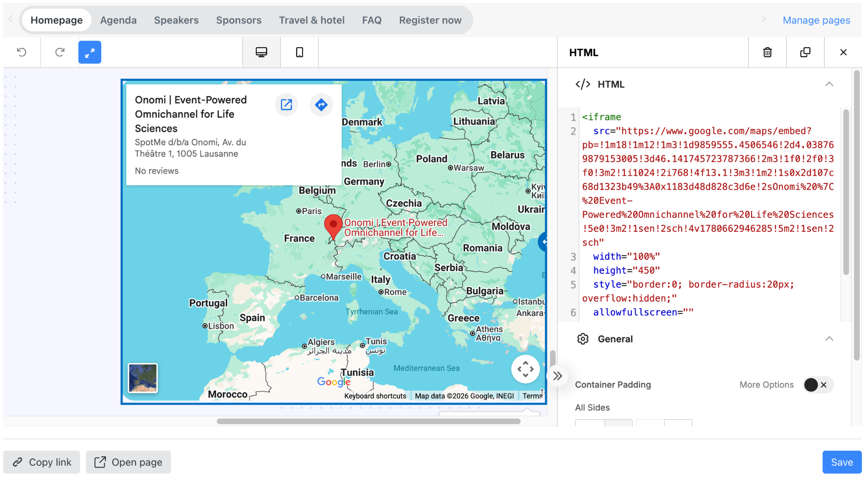The image size is (868, 483).
Task: Click the red Onomi map place label
Action: coord(395,228)
